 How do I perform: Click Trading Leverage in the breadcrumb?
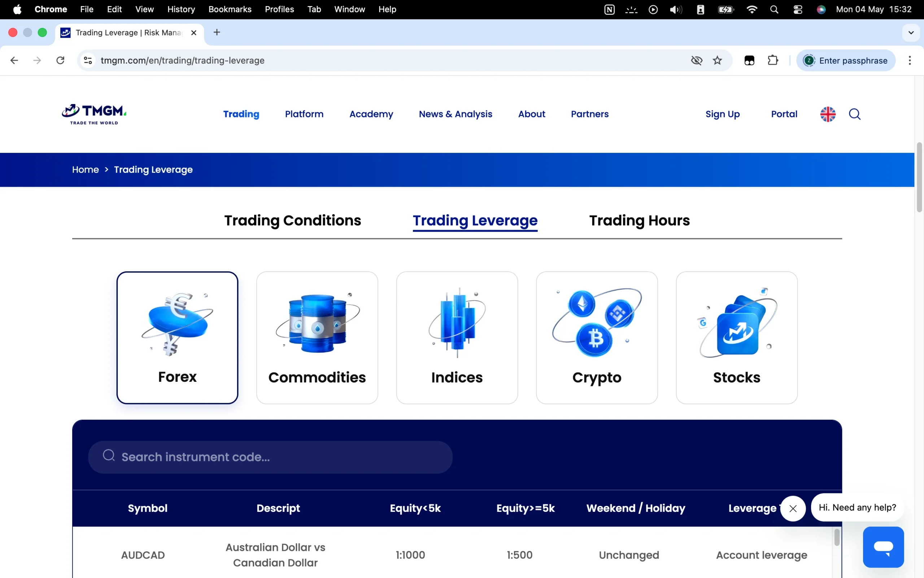pyautogui.click(x=153, y=170)
